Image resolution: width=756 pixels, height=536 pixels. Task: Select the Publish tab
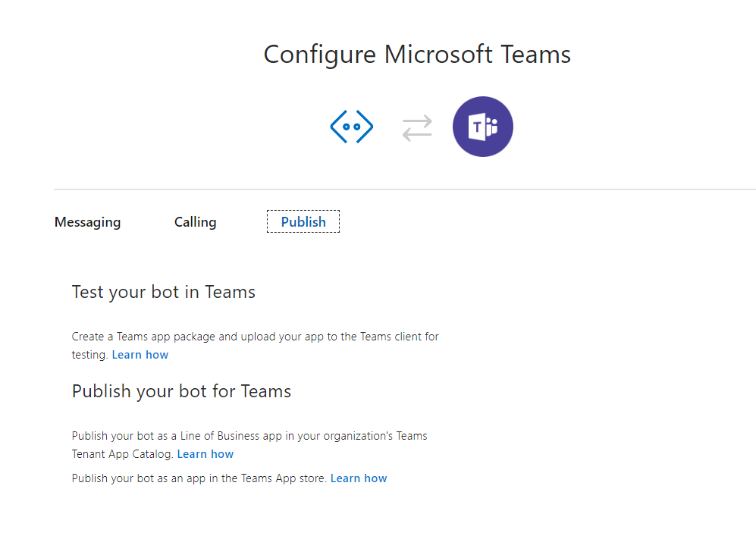click(303, 221)
